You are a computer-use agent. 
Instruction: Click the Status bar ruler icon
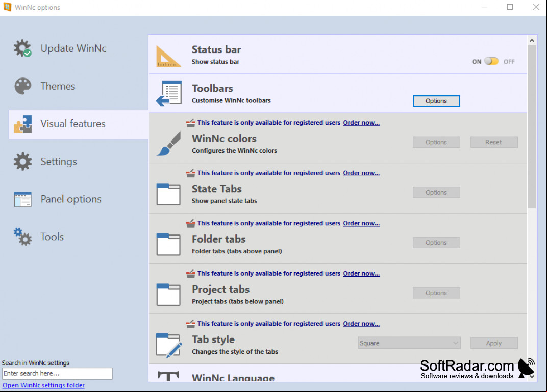pos(168,56)
